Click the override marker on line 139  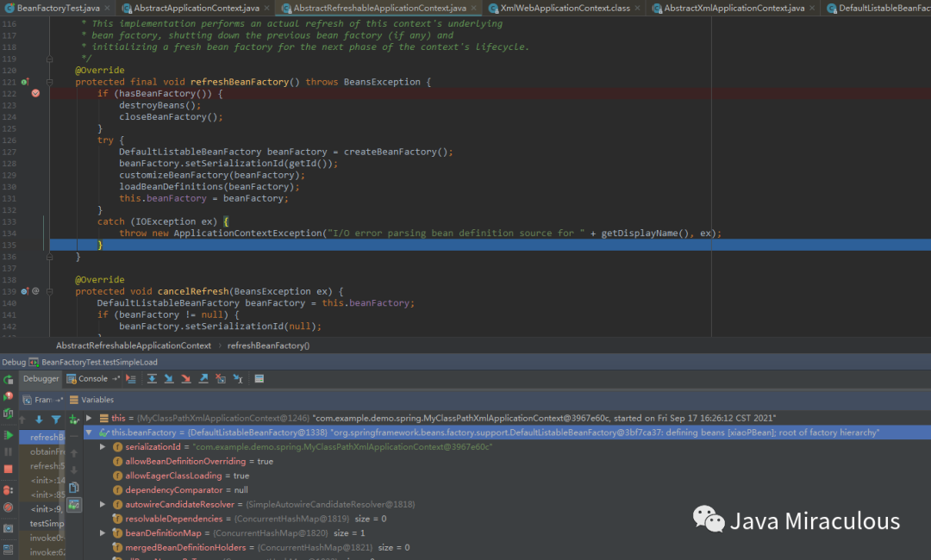click(x=25, y=291)
